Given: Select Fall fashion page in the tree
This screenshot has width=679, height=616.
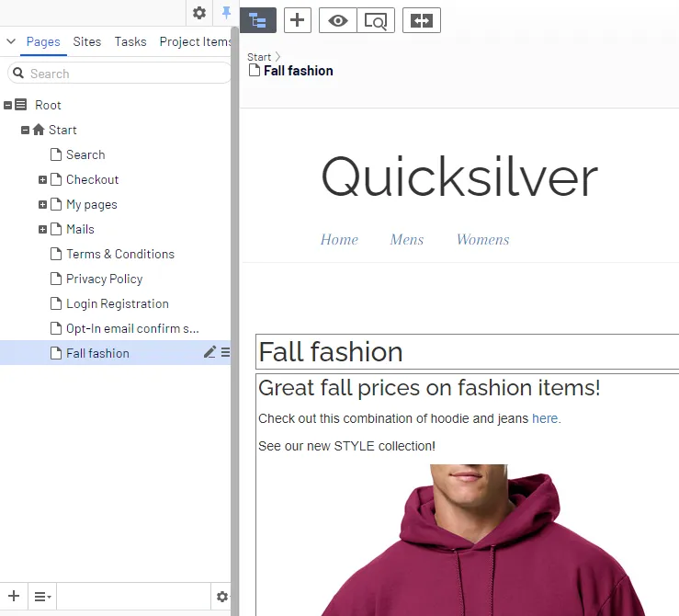Looking at the screenshot, I should 98,353.
